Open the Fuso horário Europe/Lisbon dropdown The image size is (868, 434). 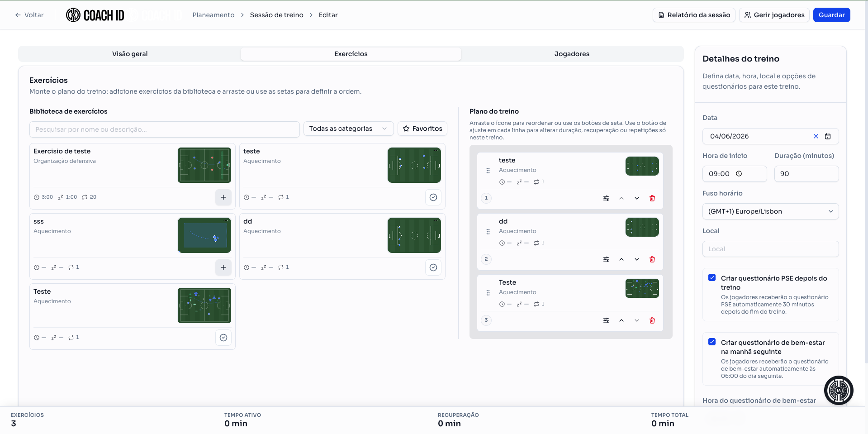pyautogui.click(x=770, y=211)
